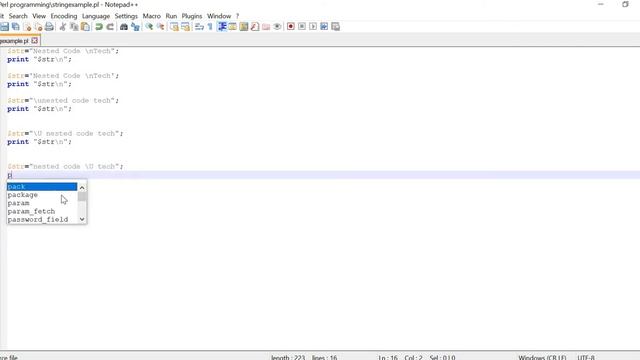Click the line $str="nested code \U tech";
Viewport: 640px width, 360px height.
65,167
